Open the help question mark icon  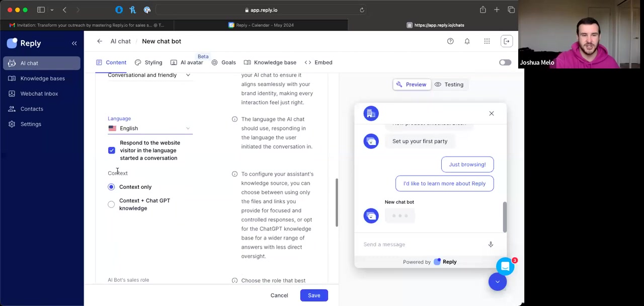pyautogui.click(x=450, y=41)
